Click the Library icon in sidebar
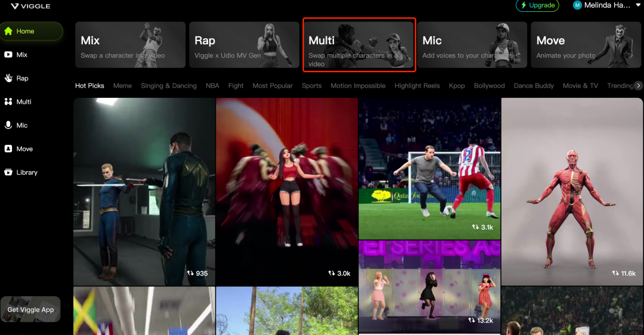 click(x=8, y=172)
